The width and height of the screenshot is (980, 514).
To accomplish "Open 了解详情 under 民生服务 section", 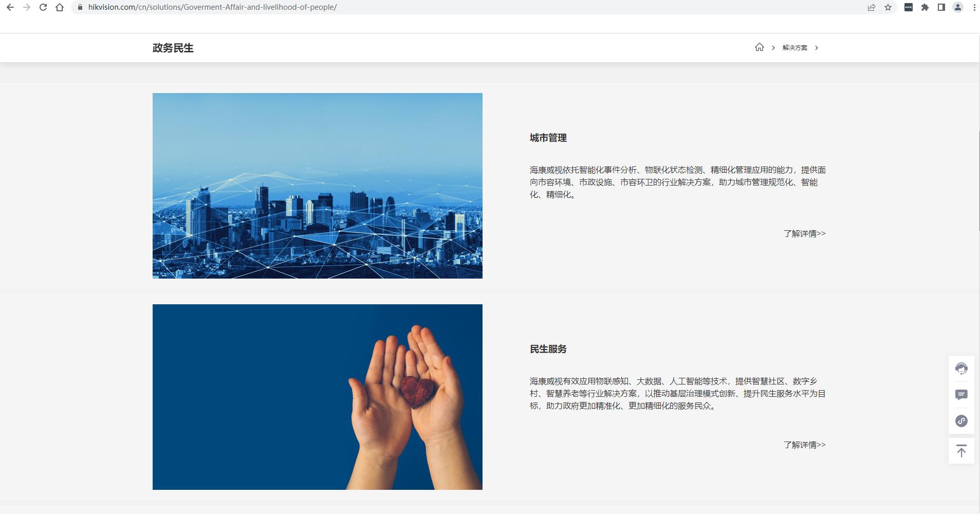I will pos(804,444).
